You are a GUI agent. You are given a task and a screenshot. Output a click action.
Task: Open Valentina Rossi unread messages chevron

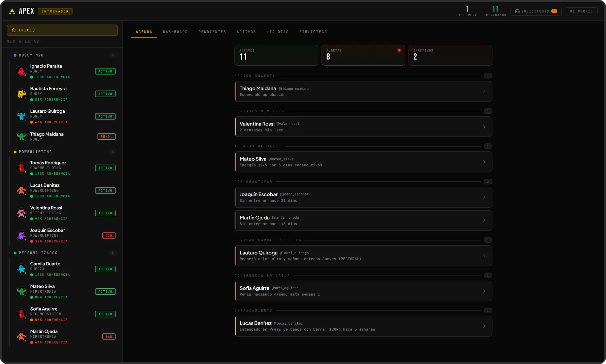click(484, 127)
